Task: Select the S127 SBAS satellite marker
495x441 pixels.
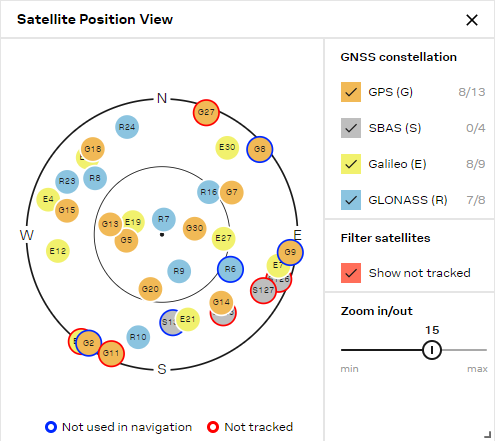Action: pos(263,290)
